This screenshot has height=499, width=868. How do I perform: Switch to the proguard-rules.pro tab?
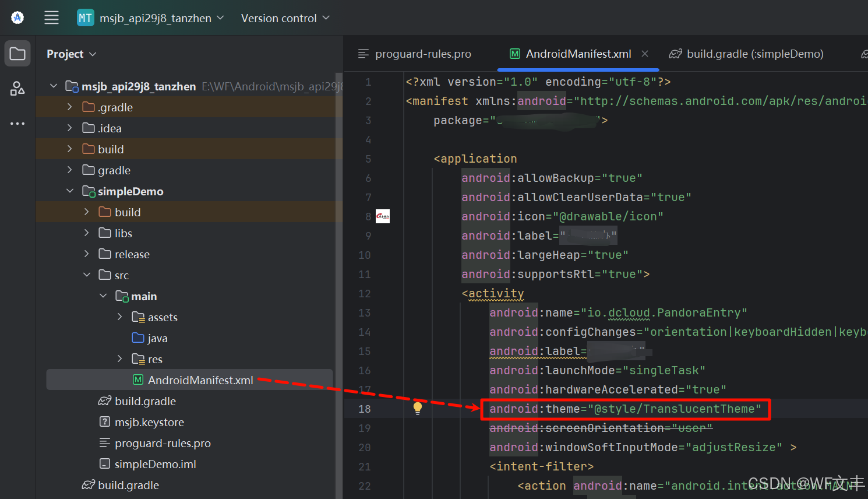tap(415, 54)
